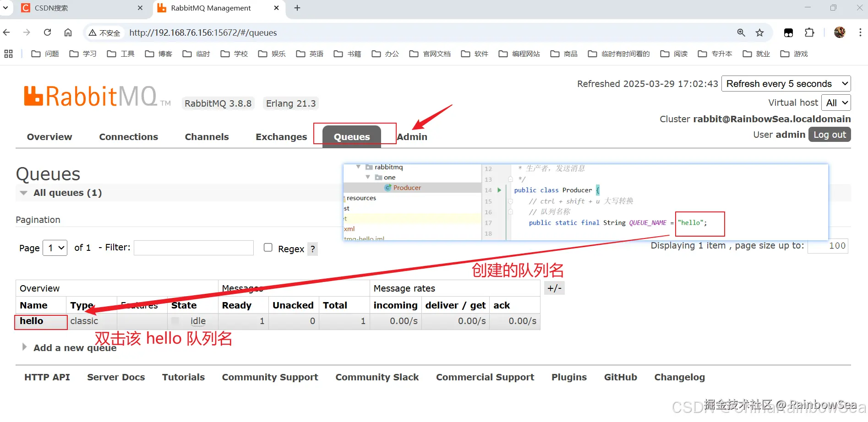Open the Community Slack footer link
Viewport: 868px width, 422px height.
(377, 377)
